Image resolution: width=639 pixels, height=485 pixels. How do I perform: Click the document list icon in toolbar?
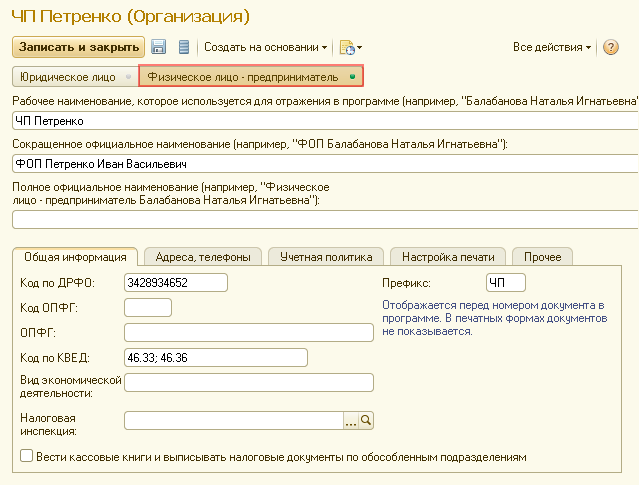pyautogui.click(x=183, y=47)
